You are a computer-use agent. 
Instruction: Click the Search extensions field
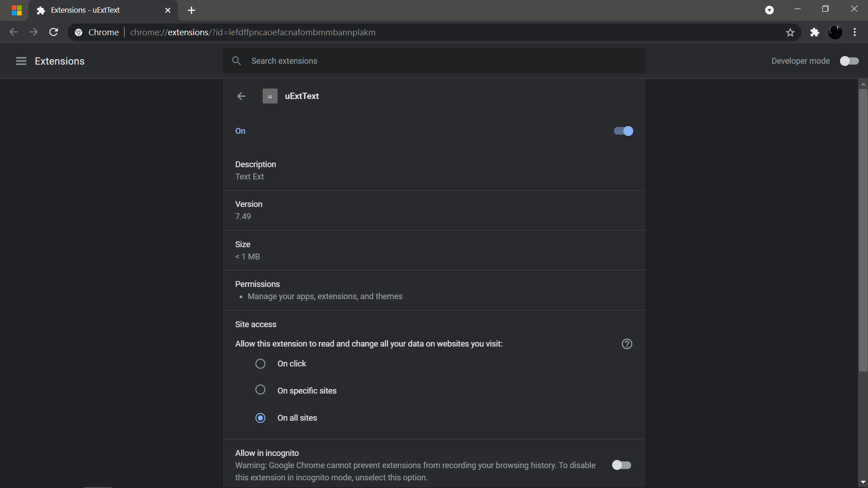click(434, 61)
